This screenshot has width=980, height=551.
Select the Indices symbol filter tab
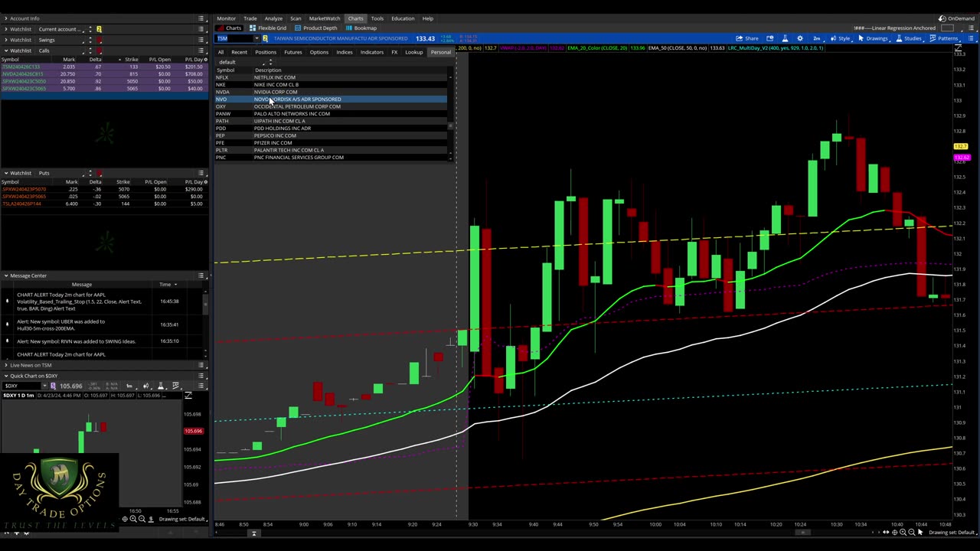pyautogui.click(x=345, y=52)
